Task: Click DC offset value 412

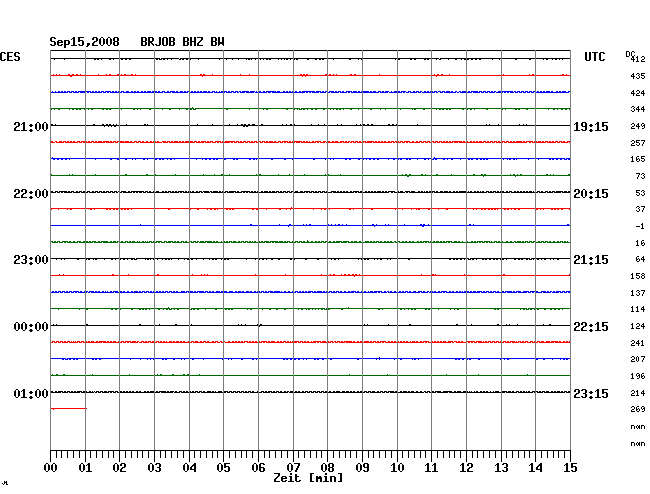Action: pos(638,59)
